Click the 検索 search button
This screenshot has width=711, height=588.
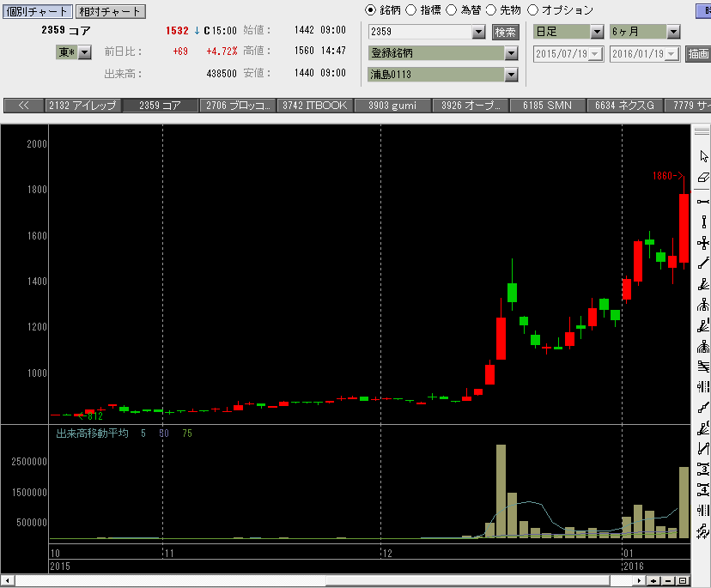pyautogui.click(x=505, y=32)
